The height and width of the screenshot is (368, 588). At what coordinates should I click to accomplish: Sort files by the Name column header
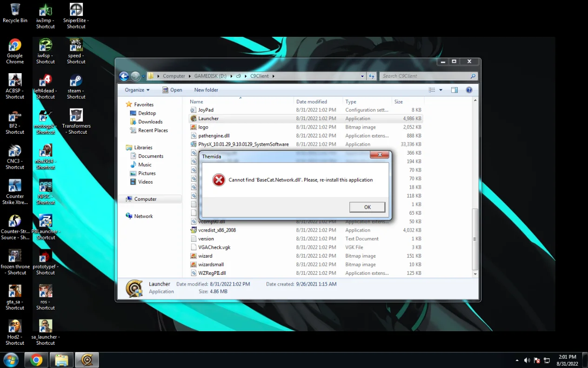click(x=241, y=102)
